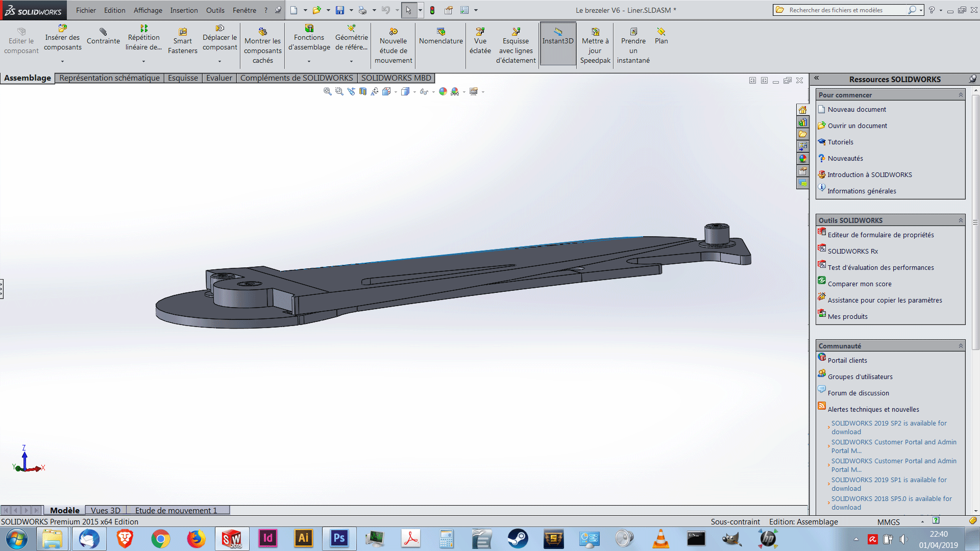Open the Insertion menu

(x=184, y=10)
